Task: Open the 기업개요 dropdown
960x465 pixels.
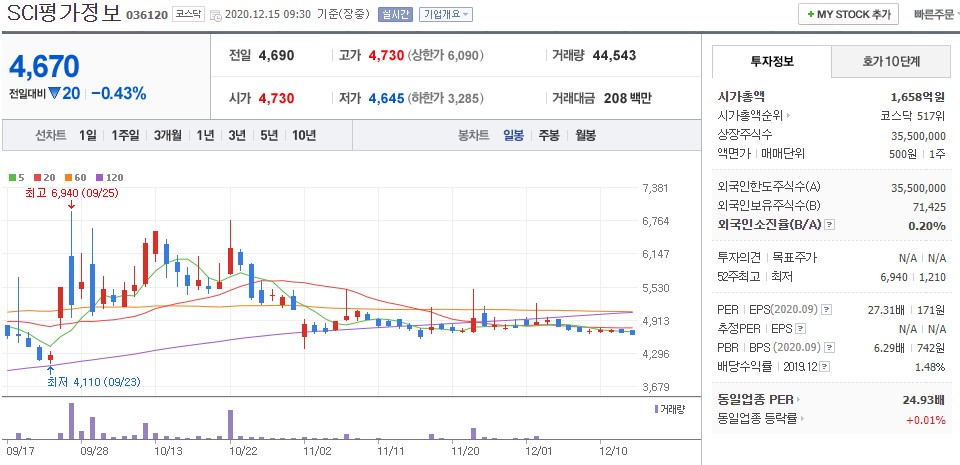Action: pos(446,15)
